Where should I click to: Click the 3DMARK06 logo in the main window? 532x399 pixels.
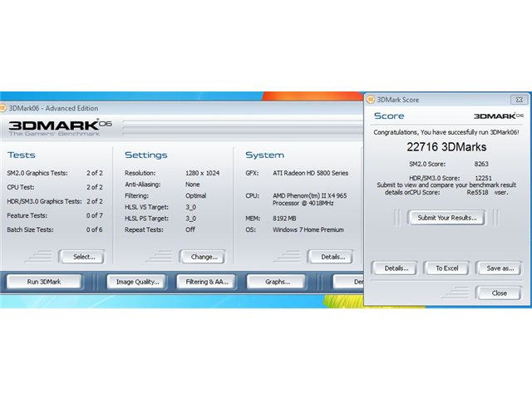pos(60,127)
